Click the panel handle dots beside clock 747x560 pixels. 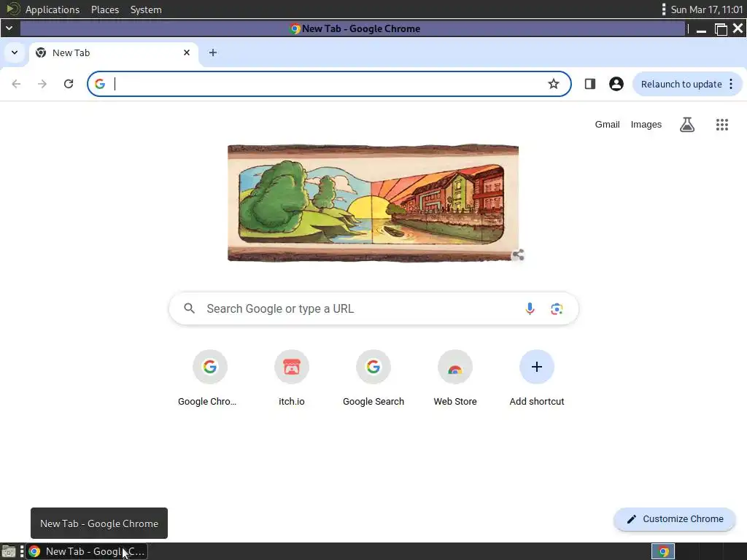(664, 9)
